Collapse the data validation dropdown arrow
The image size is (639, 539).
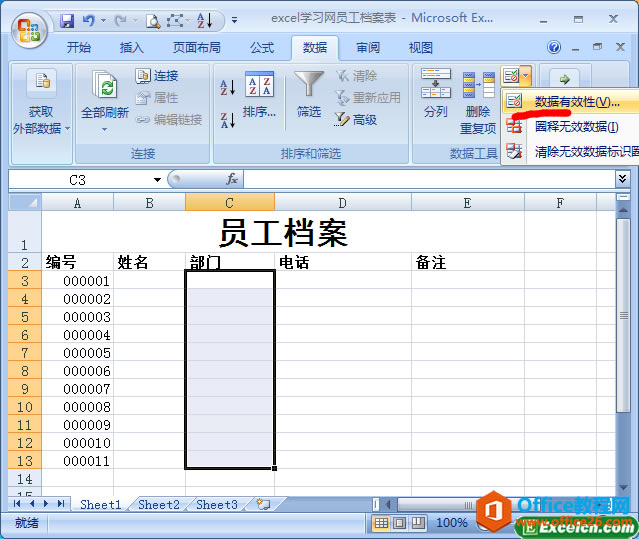[526, 76]
